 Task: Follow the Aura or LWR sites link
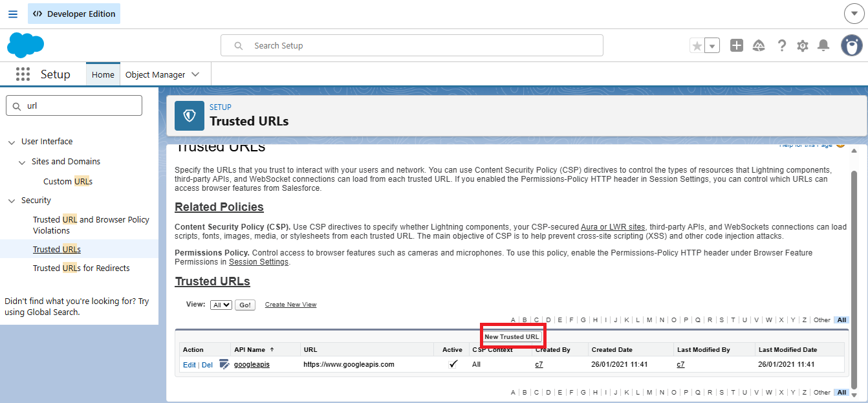pos(613,227)
